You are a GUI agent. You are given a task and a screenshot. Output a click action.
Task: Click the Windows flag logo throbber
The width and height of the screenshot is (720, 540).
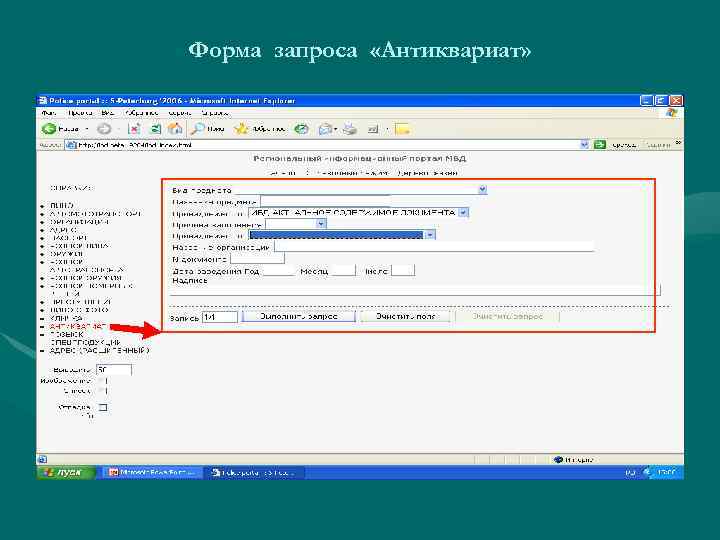672,113
